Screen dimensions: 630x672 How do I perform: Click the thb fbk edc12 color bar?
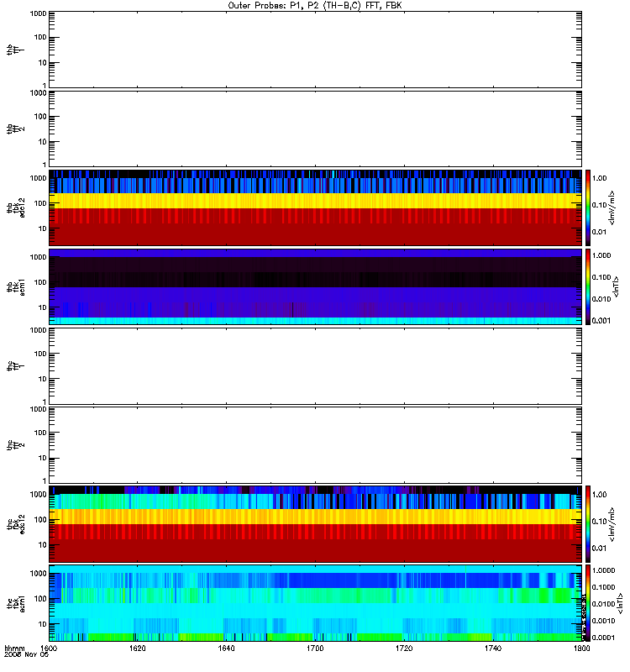[588, 207]
